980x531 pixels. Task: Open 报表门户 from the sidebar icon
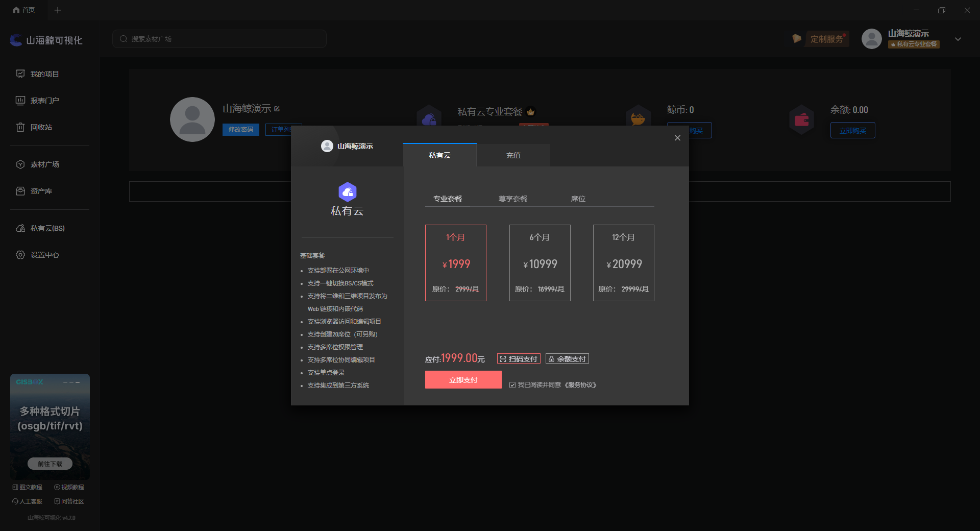(20, 101)
